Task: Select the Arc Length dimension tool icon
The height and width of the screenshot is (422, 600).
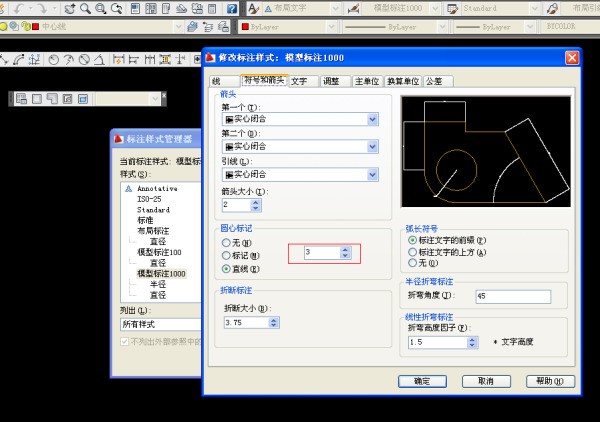Action: coord(18,59)
